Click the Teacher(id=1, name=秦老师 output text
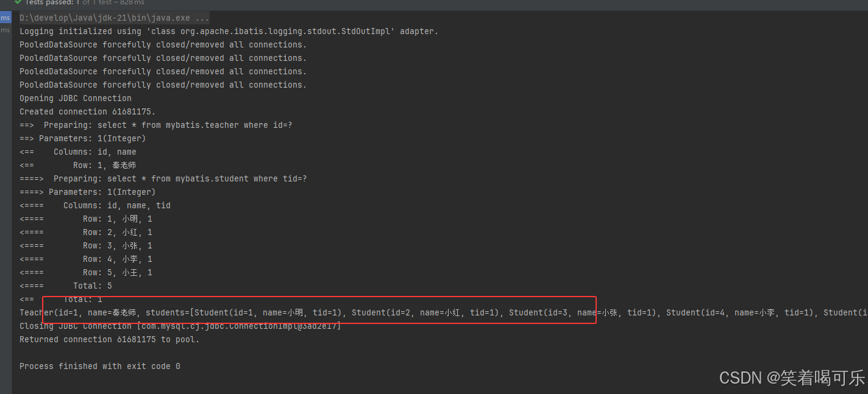Screen dimensions: 868x394 coord(78,312)
